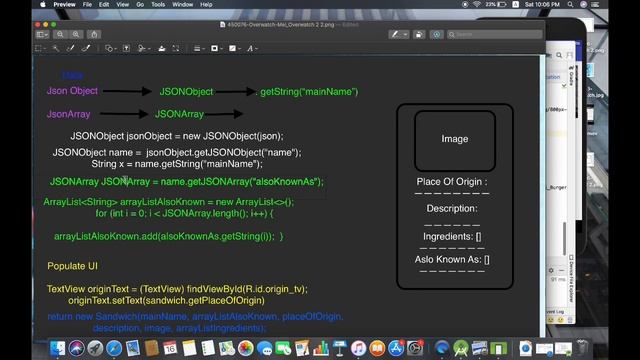Open the Trash in the Dock

pyautogui.click(x=582, y=348)
